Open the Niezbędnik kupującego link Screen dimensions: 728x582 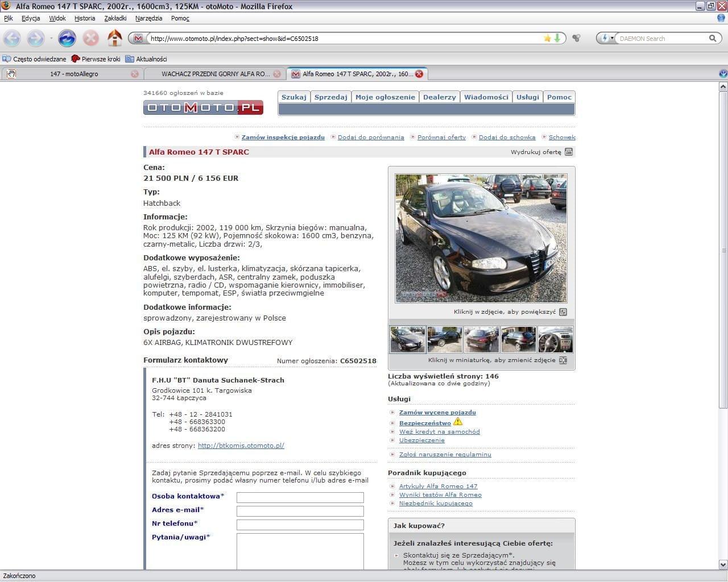click(x=436, y=503)
